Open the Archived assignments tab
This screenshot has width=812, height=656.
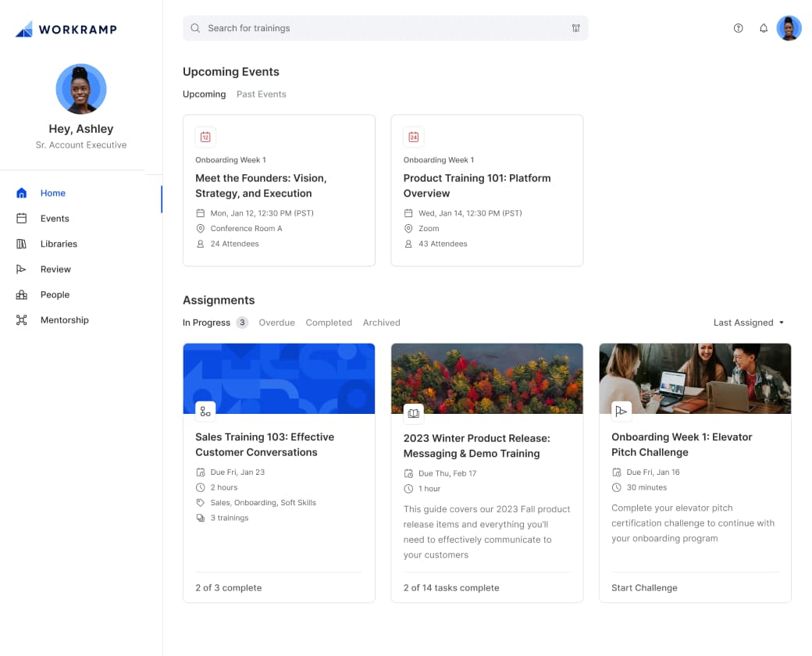tap(381, 323)
